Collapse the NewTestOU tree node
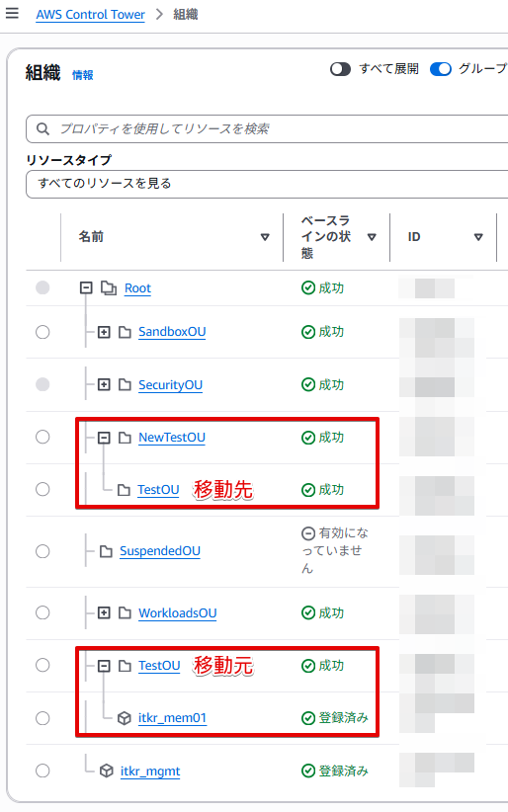The width and height of the screenshot is (508, 812). pyautogui.click(x=104, y=438)
